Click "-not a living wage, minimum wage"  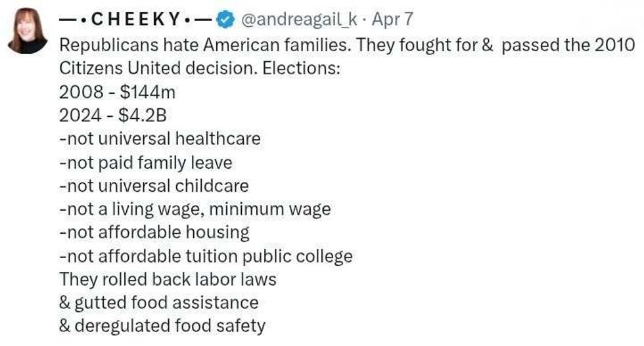coord(195,209)
